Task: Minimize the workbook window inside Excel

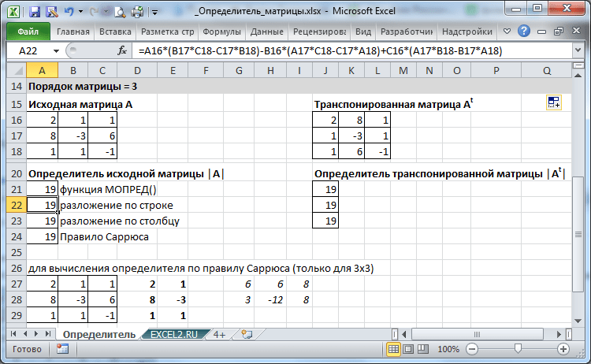Action: 541,32
